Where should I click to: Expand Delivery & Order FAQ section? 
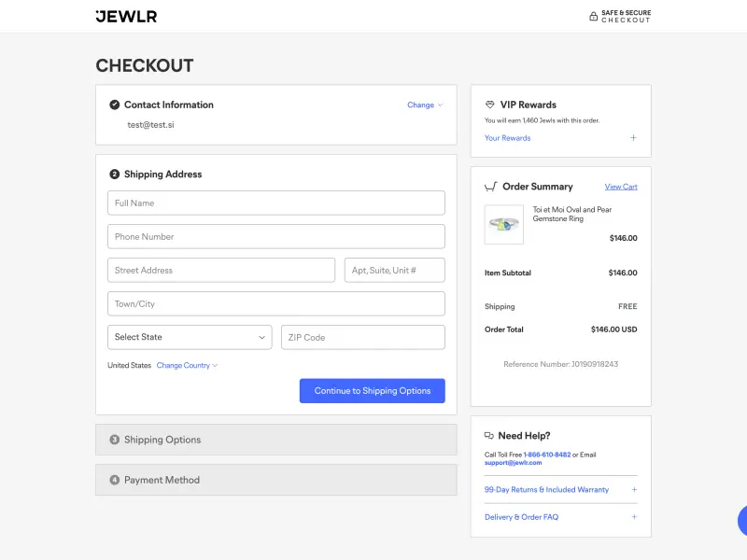coord(634,517)
